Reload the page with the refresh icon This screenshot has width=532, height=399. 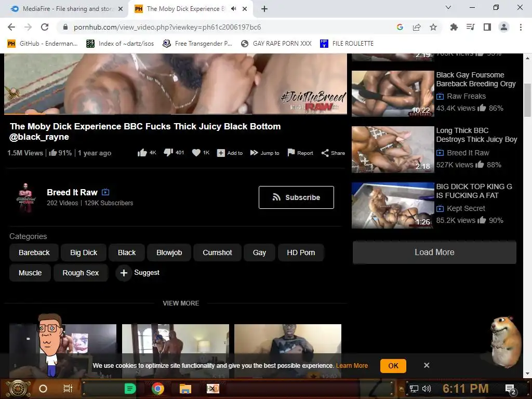click(x=45, y=27)
